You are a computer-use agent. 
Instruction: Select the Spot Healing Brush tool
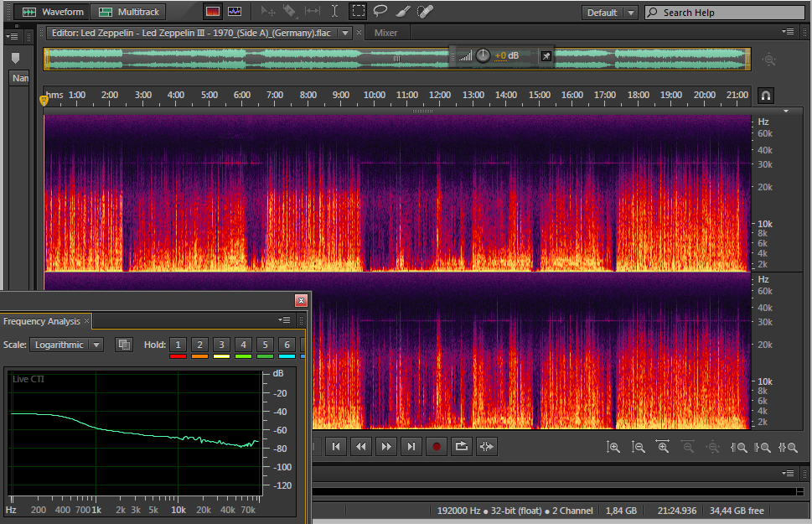[425, 12]
